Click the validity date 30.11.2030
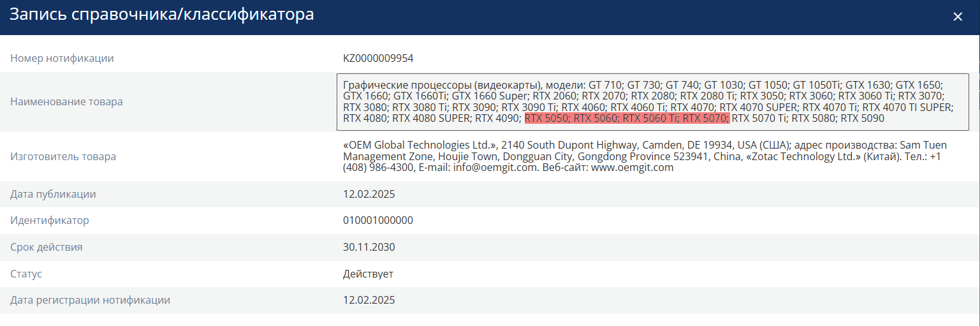Image resolution: width=980 pixels, height=326 pixels. 369,247
